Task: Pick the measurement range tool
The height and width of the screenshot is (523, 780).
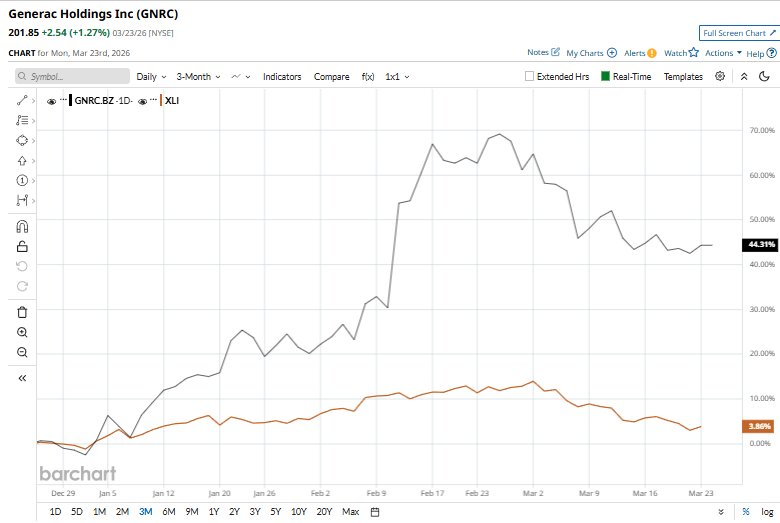Action: [22, 201]
